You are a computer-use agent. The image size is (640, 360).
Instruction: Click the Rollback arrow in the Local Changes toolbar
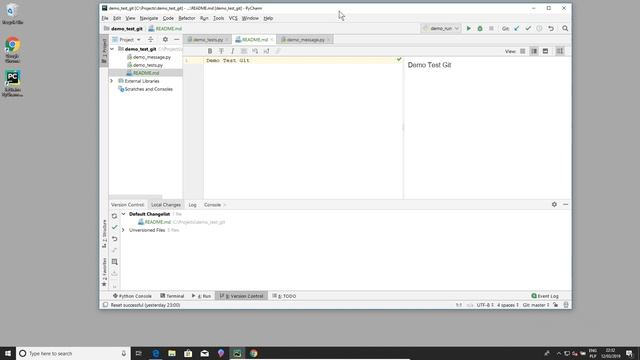tap(115, 239)
